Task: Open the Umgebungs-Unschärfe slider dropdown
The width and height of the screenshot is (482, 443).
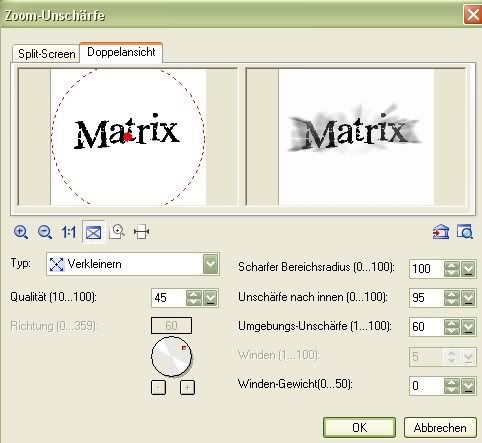Action: pos(468,327)
